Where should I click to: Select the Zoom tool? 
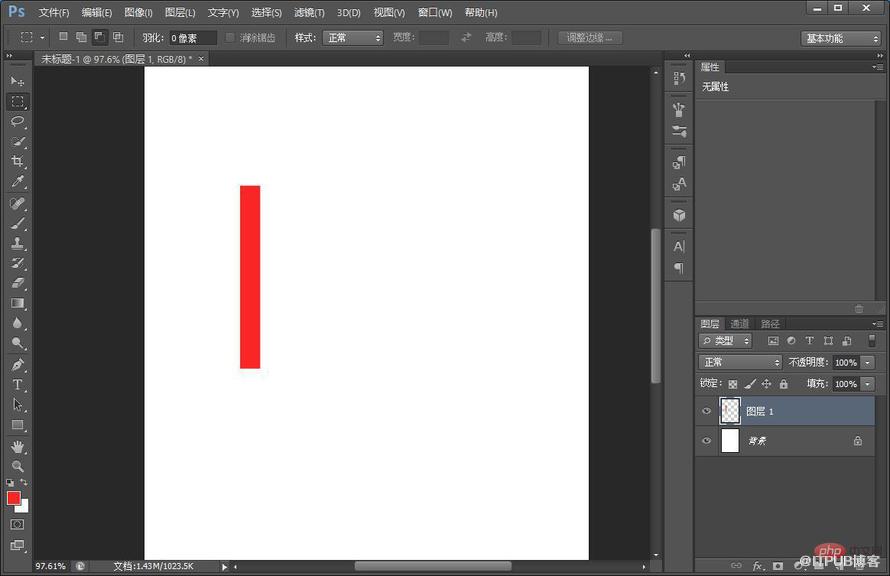pos(17,466)
